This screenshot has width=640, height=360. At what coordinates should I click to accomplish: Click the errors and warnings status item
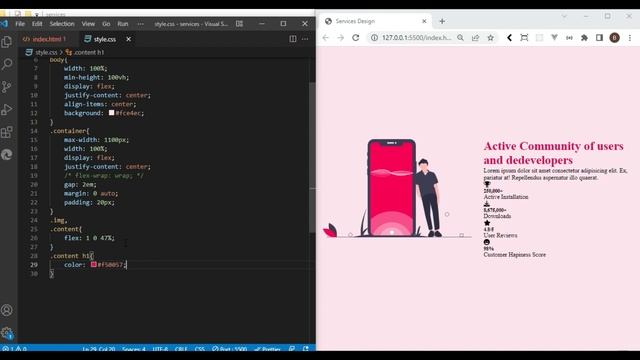15,349
